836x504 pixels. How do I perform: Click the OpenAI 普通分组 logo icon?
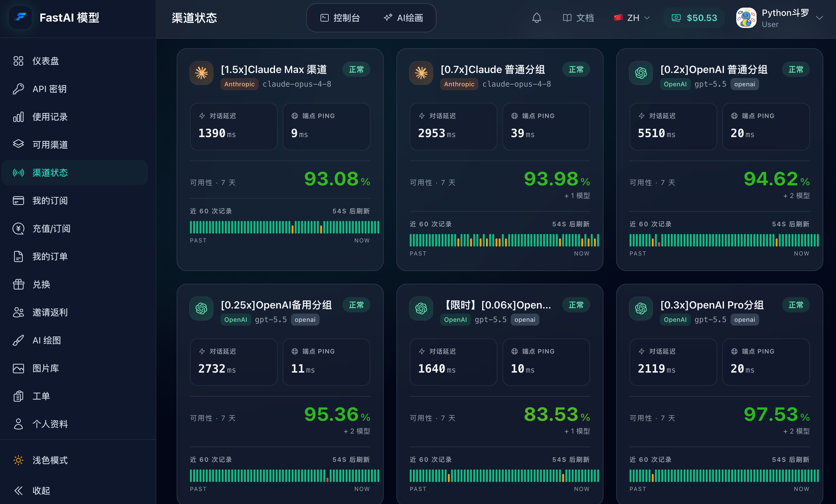coord(641,73)
